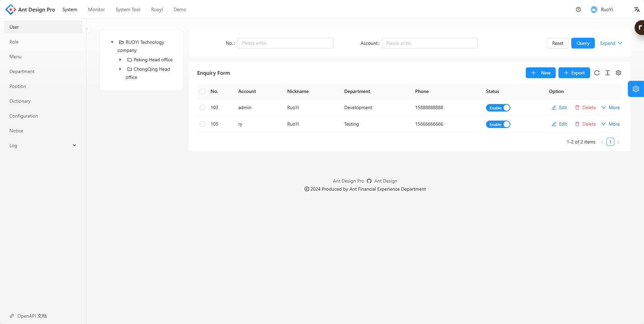Screen dimensions: 644x324
Task: Open the blue theme settings drawer
Action: click(x=636, y=89)
